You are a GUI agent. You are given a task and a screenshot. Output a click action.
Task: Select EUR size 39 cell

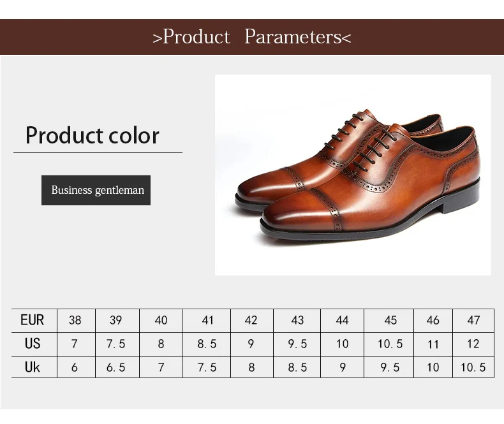pyautogui.click(x=115, y=320)
